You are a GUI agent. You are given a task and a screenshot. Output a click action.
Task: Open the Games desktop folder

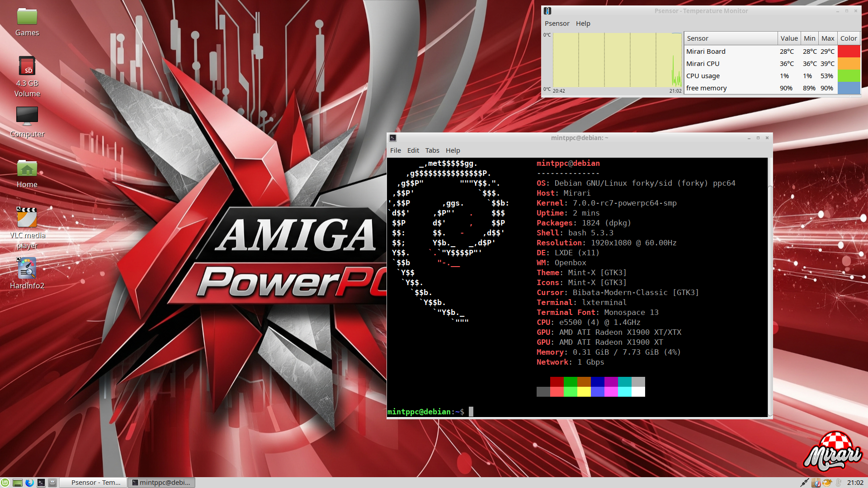click(x=27, y=17)
